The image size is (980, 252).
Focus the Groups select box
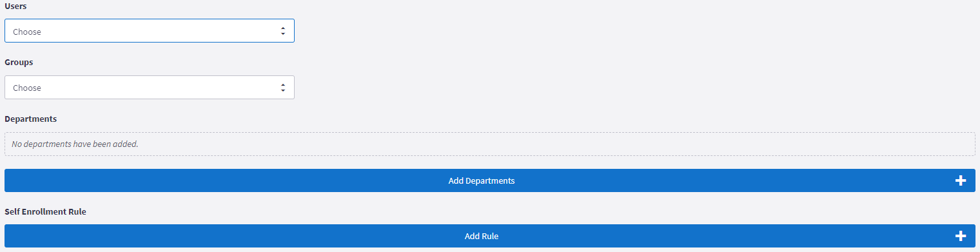pyautogui.click(x=150, y=88)
